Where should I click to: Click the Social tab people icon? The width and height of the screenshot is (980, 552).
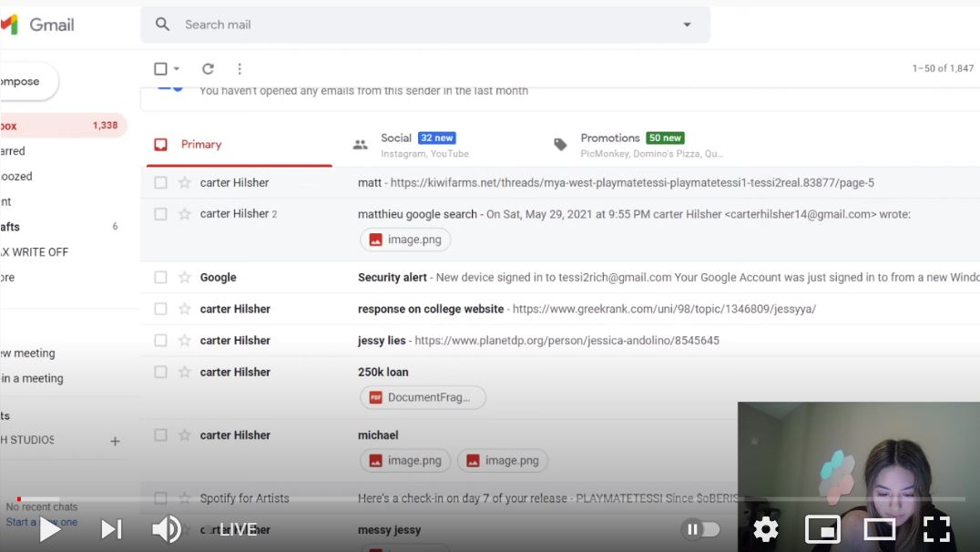tap(360, 145)
